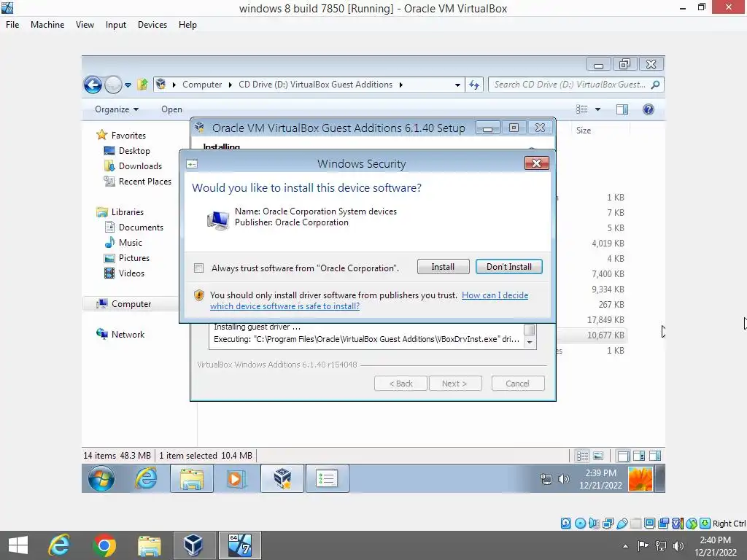
Task: Show hidden icons arrow in host system tray
Action: (x=625, y=546)
